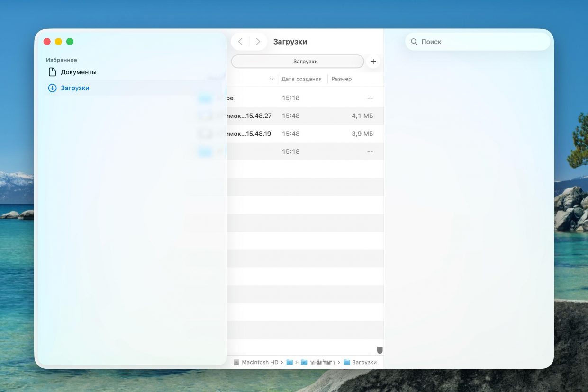Click the Загрузки folder icon in path bar

[x=347, y=362]
